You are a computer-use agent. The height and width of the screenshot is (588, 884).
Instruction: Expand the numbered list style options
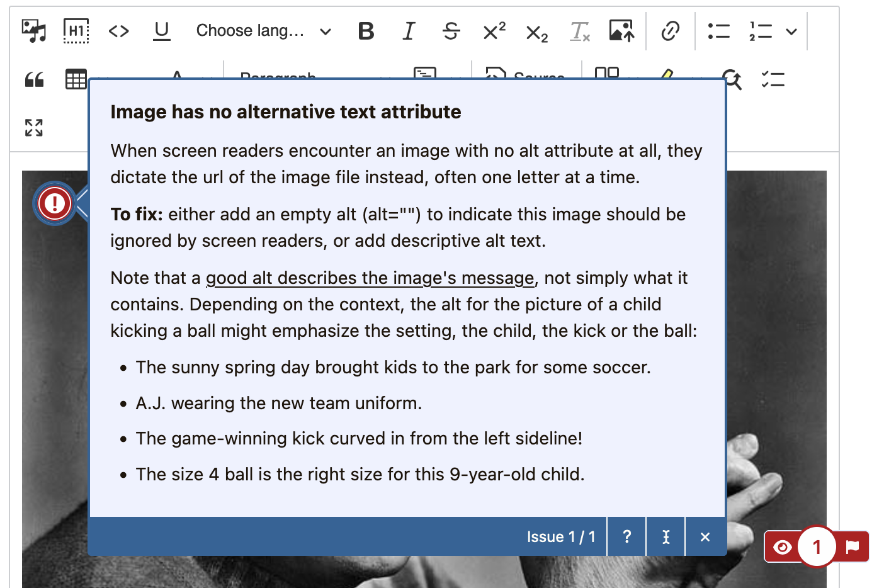tap(791, 31)
